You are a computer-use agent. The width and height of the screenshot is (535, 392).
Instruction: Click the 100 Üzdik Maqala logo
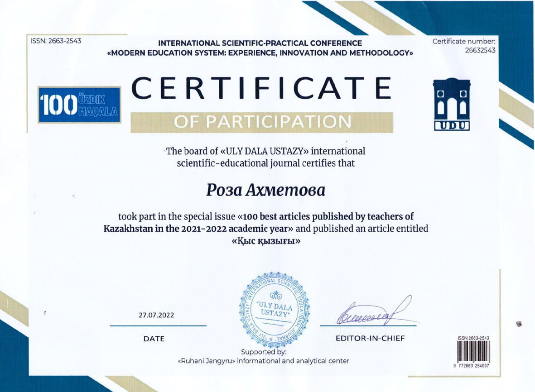coord(79,105)
